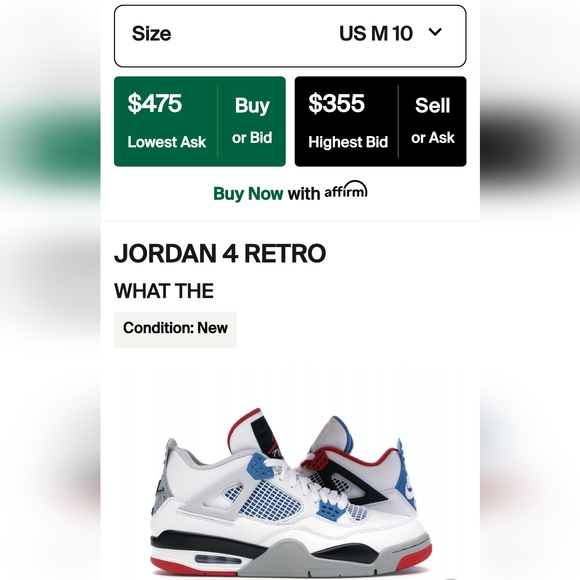The image size is (580, 580).
Task: Expand the size chevron arrow
Action: (x=435, y=33)
